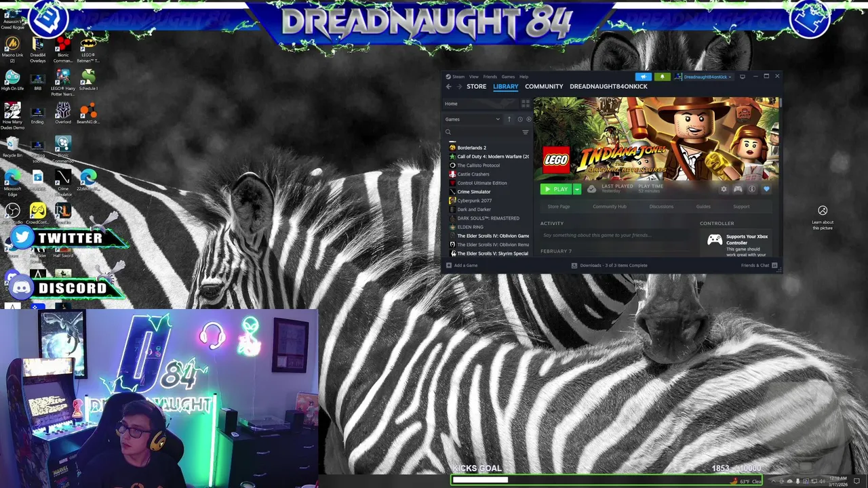
Task: Open Downloads status in Steam footer
Action: 609,266
